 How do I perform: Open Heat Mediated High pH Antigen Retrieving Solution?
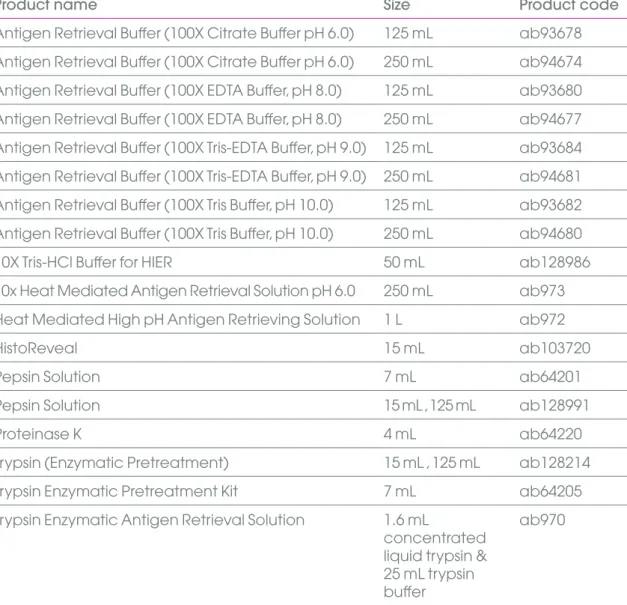tap(180, 320)
